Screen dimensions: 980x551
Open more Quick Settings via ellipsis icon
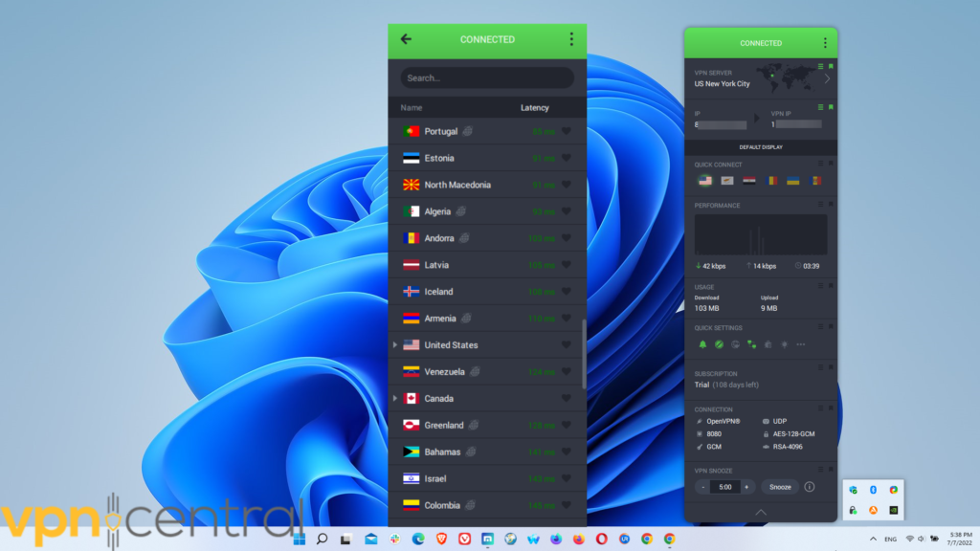tap(801, 344)
